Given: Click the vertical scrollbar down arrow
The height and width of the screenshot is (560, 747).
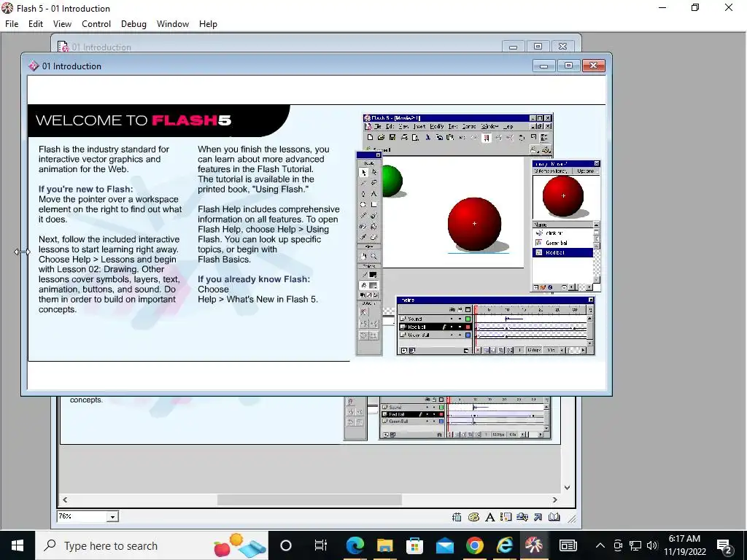Looking at the screenshot, I should point(567,488).
